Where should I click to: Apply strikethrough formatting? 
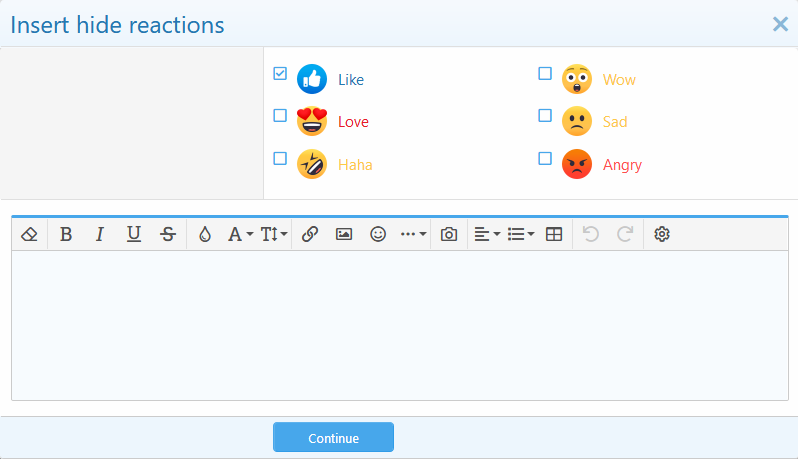point(168,234)
